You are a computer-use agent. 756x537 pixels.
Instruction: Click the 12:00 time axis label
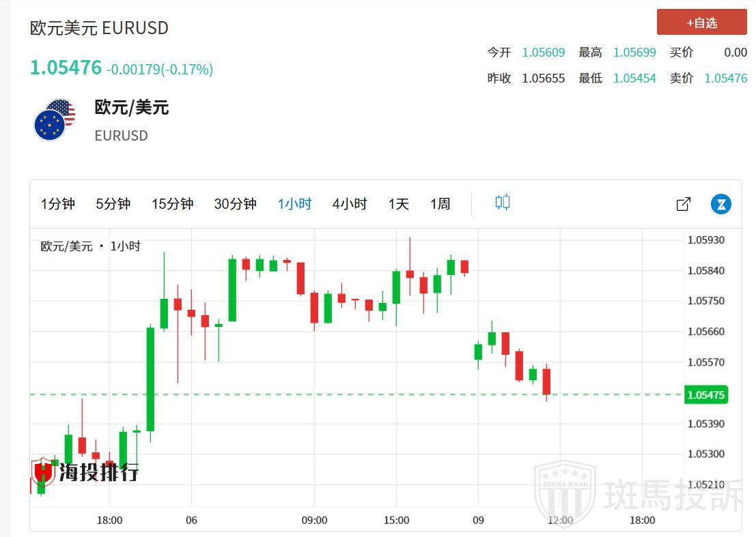point(560,520)
